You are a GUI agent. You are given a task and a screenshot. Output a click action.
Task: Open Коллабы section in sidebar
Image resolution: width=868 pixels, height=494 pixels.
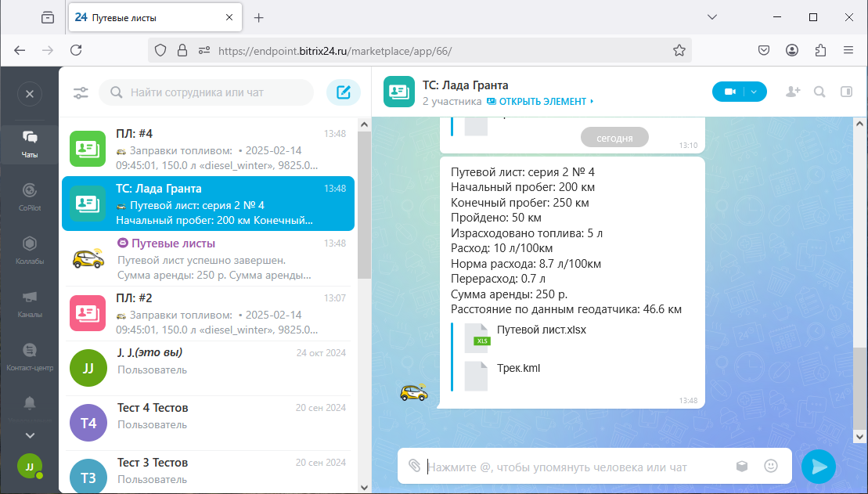[29, 251]
